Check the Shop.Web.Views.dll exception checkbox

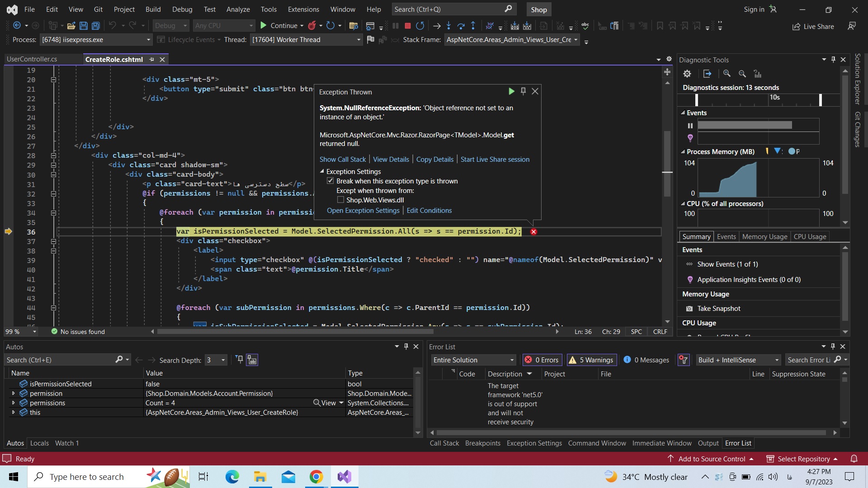(340, 200)
